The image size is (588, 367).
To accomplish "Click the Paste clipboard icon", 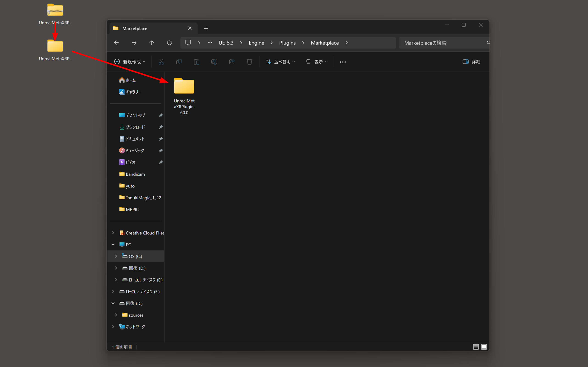I will click(196, 62).
